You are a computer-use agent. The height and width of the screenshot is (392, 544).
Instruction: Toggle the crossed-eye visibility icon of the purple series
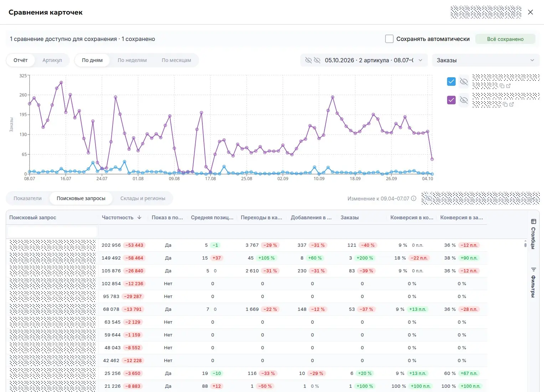coord(463,100)
